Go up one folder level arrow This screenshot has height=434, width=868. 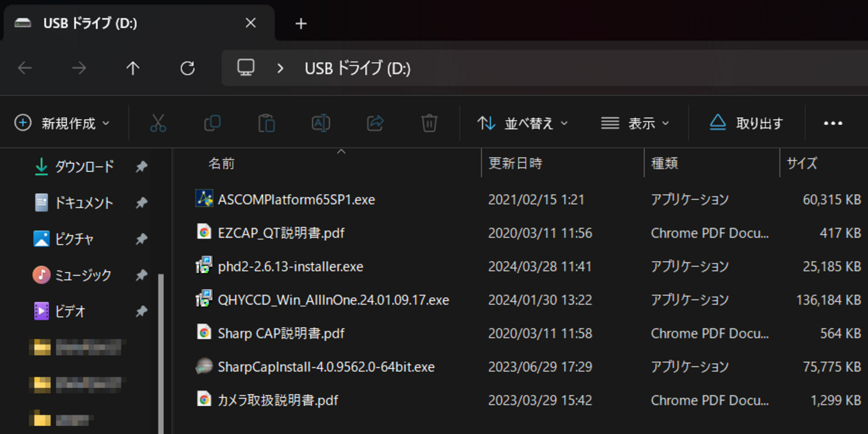coord(133,68)
